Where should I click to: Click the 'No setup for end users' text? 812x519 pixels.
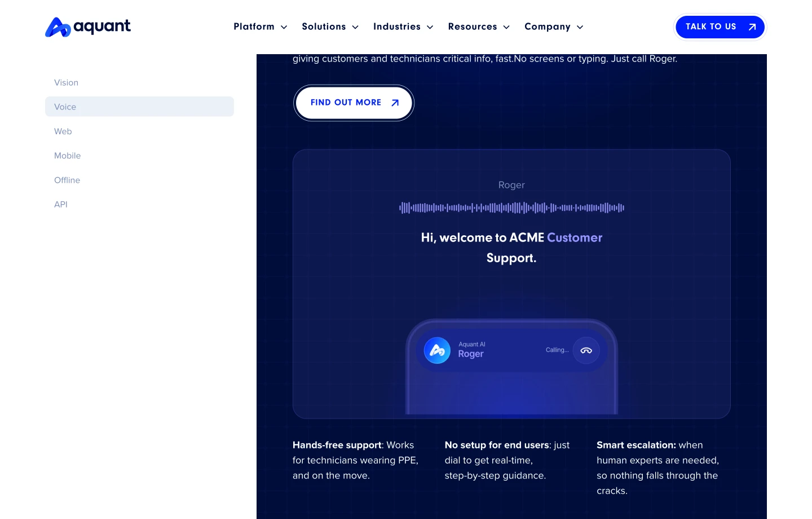(497, 445)
